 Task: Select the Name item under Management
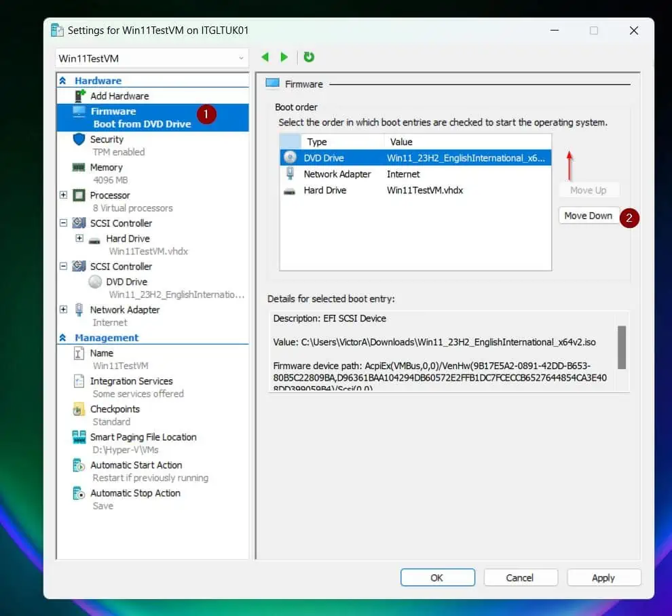coord(102,353)
